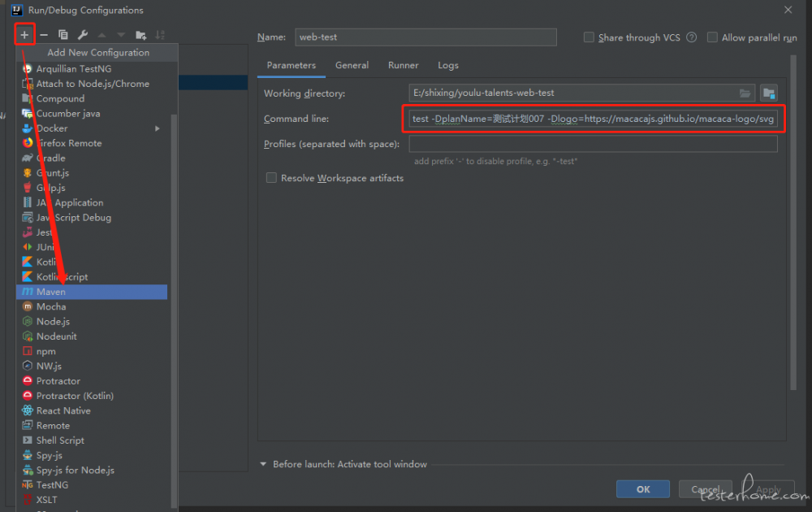Select Grunt.js configuration type
The height and width of the screenshot is (512, 812).
click(x=92, y=173)
